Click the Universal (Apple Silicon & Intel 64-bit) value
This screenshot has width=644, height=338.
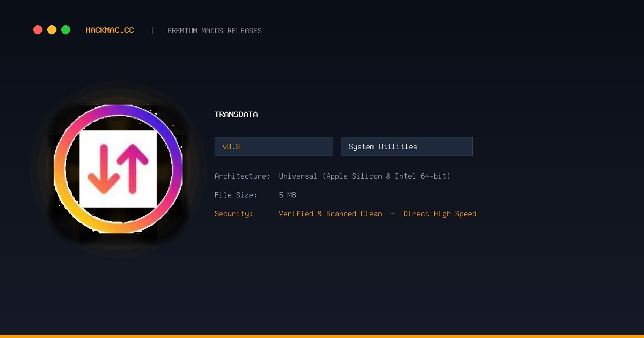(x=365, y=176)
